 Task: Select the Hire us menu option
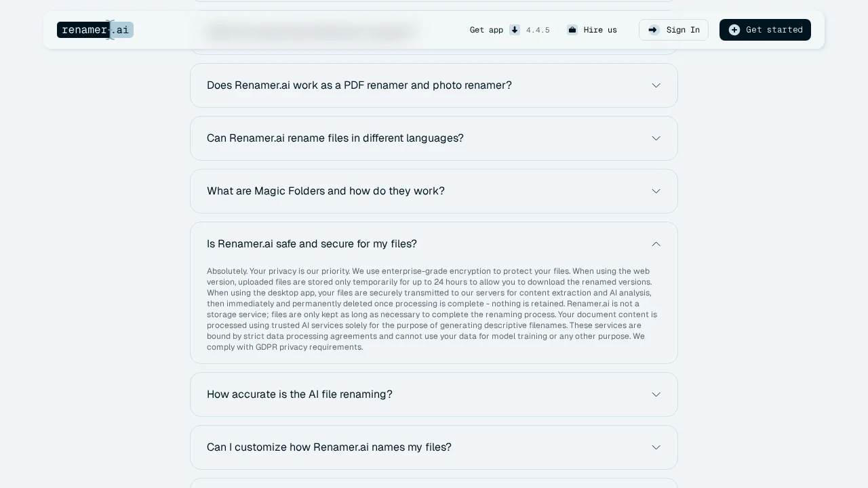pyautogui.click(x=600, y=30)
